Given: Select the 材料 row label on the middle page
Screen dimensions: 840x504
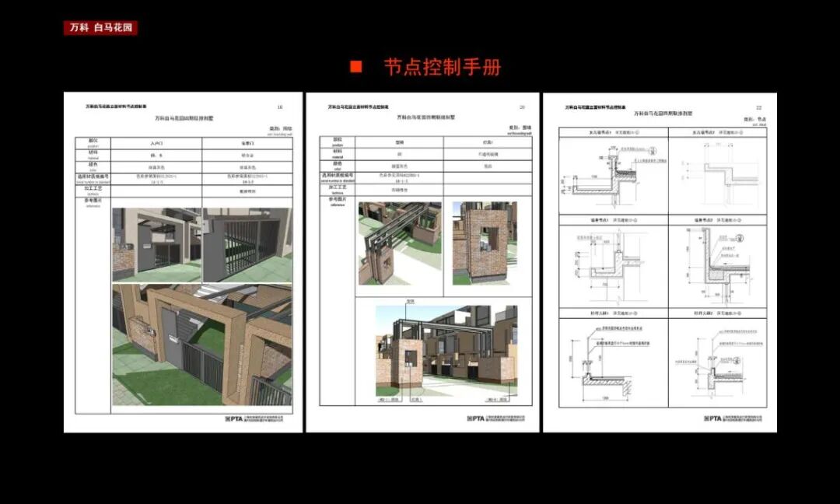Looking at the screenshot, I should [338, 154].
